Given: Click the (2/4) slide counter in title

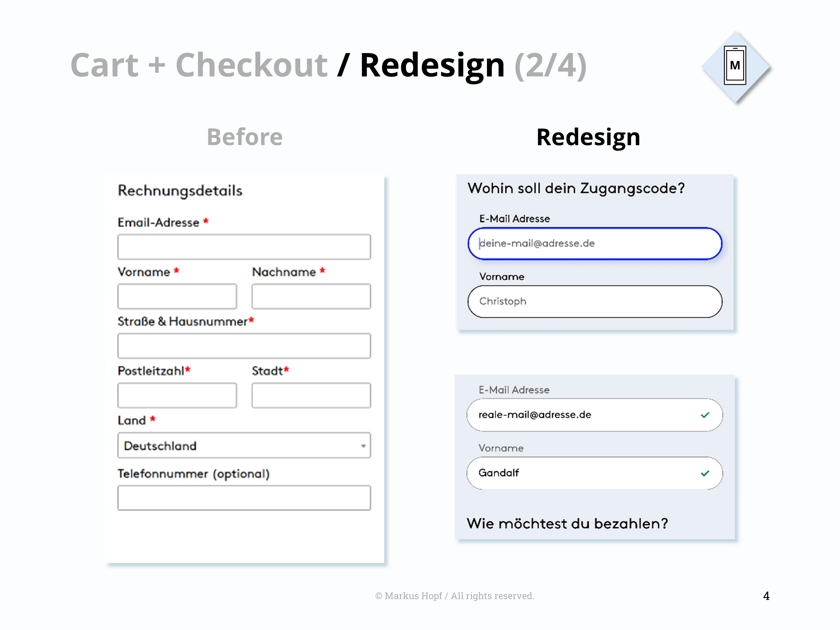Looking at the screenshot, I should (x=551, y=66).
